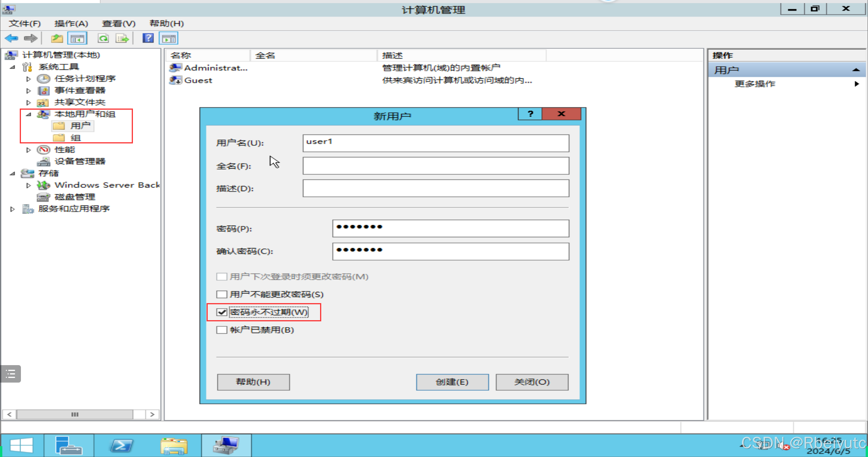Click the 关闭(O) button
The width and height of the screenshot is (868, 457).
pos(532,382)
